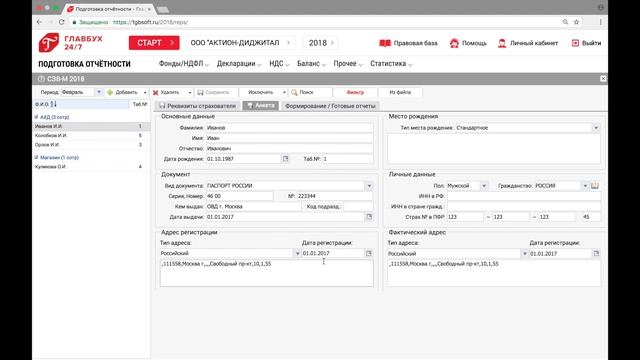Click the Отчество input field
The height and width of the screenshot is (360, 640).
pyautogui.click(x=289, y=149)
